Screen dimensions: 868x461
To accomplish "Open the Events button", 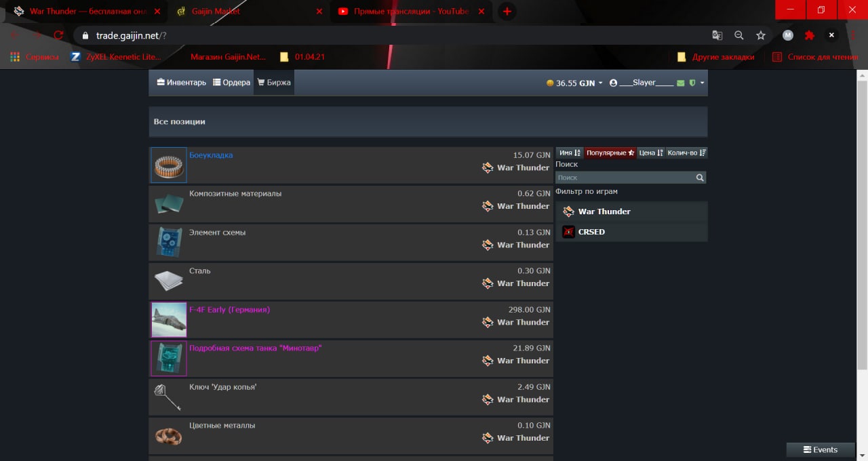I will tap(821, 449).
